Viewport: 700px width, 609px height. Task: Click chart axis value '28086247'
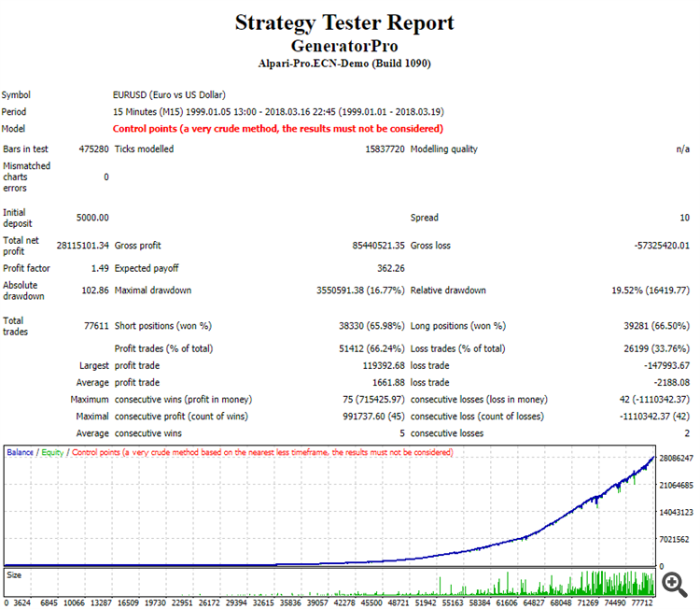[x=676, y=458]
